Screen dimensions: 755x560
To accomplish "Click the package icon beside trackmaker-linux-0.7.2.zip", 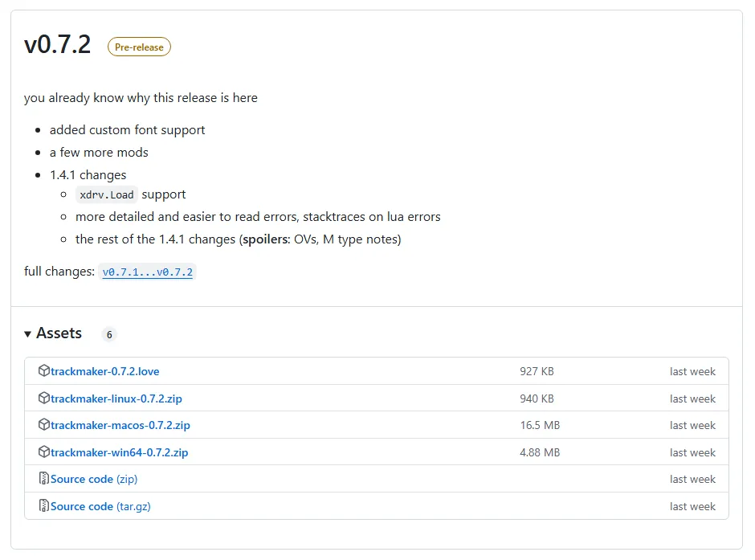I will point(44,399).
